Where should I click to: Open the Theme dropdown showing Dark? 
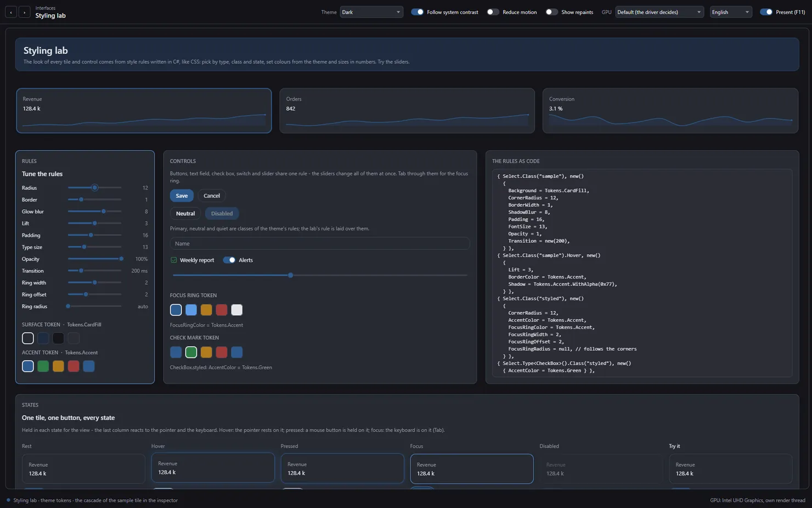click(371, 12)
